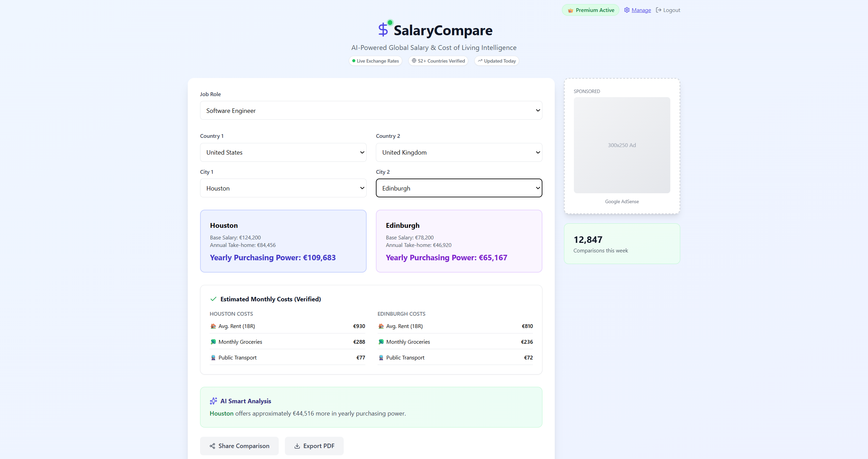Open the Country 2 dropdown set to United Kingdom

(x=459, y=152)
